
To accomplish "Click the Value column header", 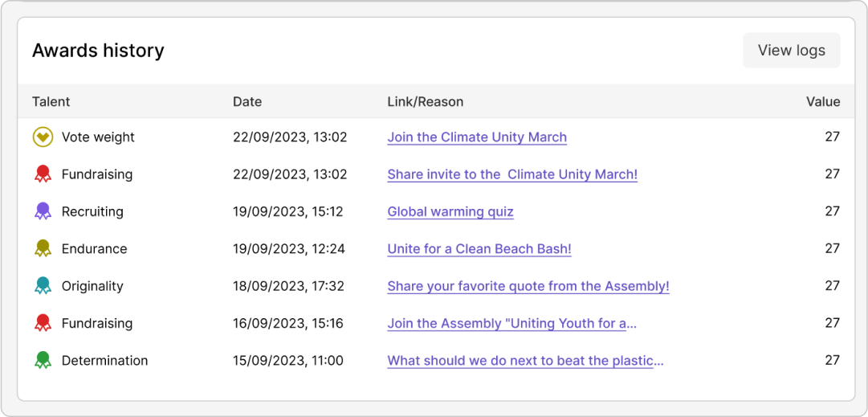I will tap(823, 102).
